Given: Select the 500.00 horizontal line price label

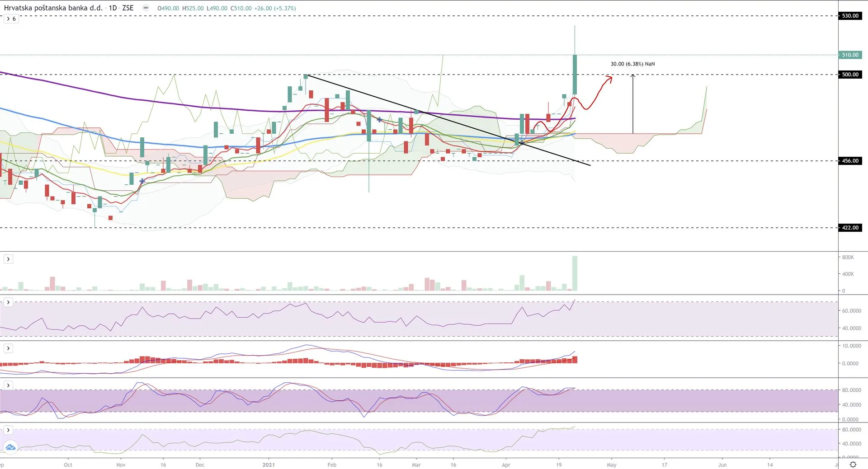Looking at the screenshot, I should pyautogui.click(x=850, y=75).
